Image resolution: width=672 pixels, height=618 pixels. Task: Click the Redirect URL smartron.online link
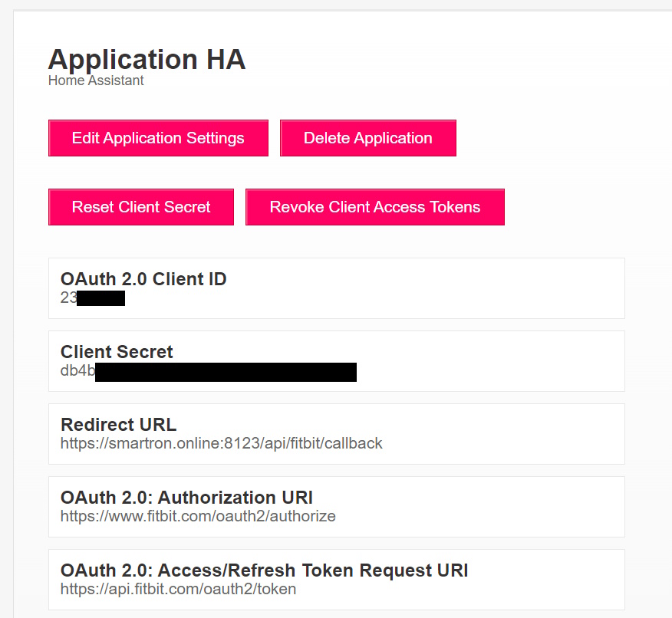(221, 442)
